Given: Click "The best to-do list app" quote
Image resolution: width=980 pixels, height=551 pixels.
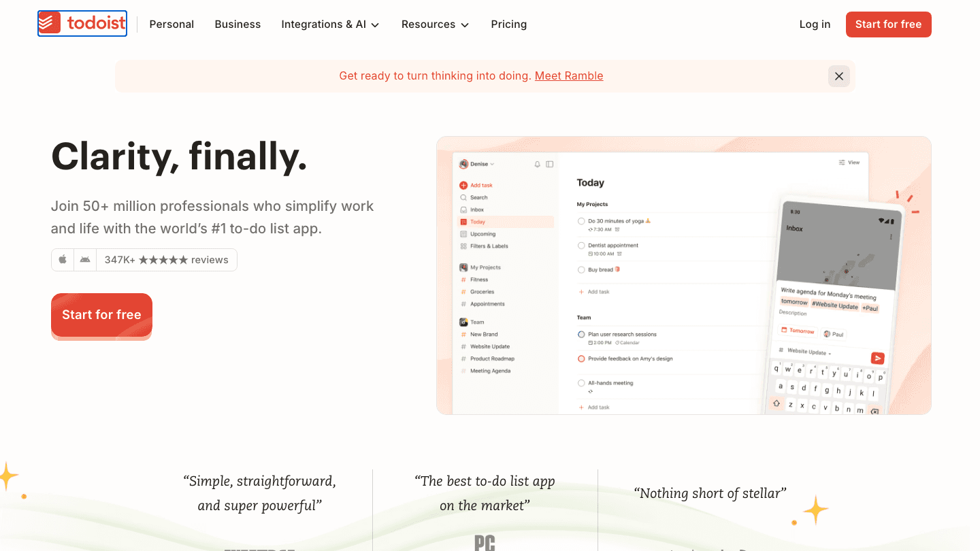Looking at the screenshot, I should [485, 493].
